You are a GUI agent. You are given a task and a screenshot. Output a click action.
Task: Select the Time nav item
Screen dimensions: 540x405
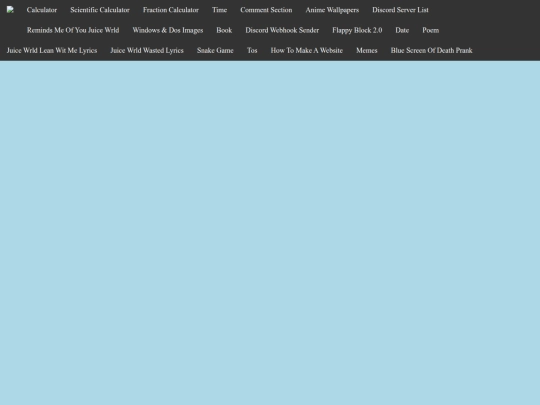pyautogui.click(x=219, y=10)
